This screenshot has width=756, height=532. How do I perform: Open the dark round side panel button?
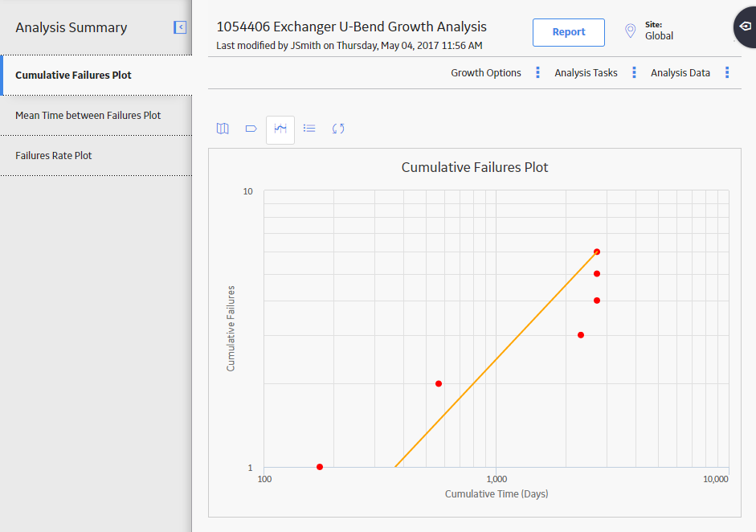[x=745, y=27]
